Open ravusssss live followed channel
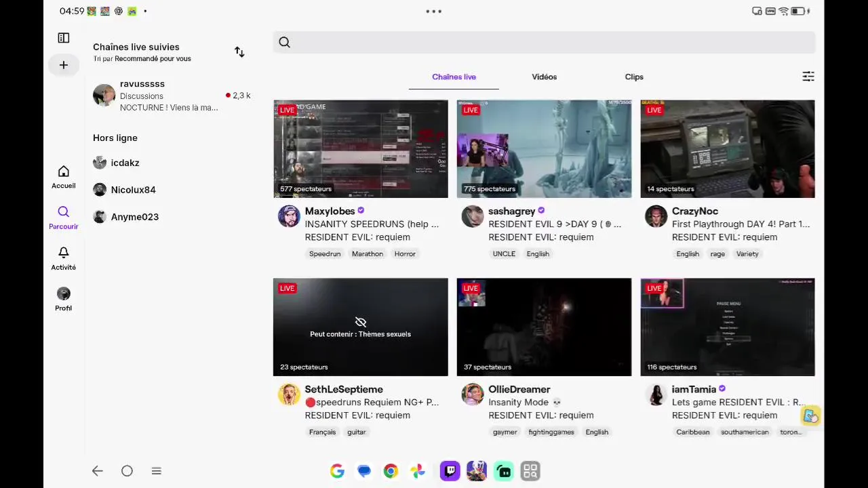The height and width of the screenshot is (488, 868). [x=172, y=96]
